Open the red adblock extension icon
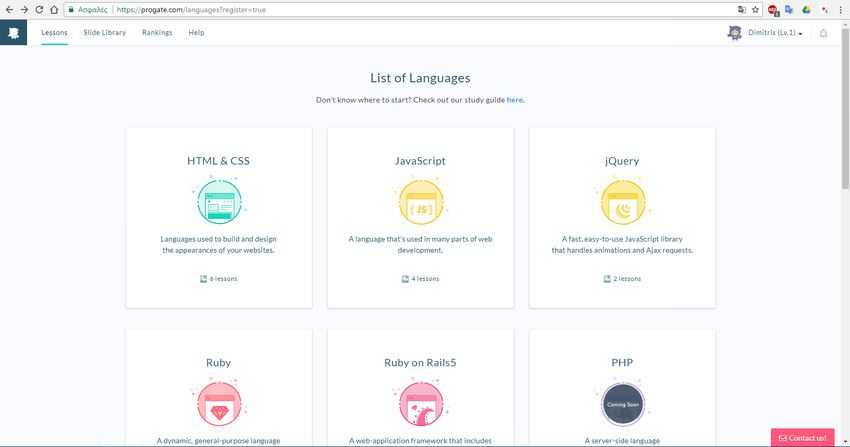Image resolution: width=850 pixels, height=447 pixels. (773, 10)
